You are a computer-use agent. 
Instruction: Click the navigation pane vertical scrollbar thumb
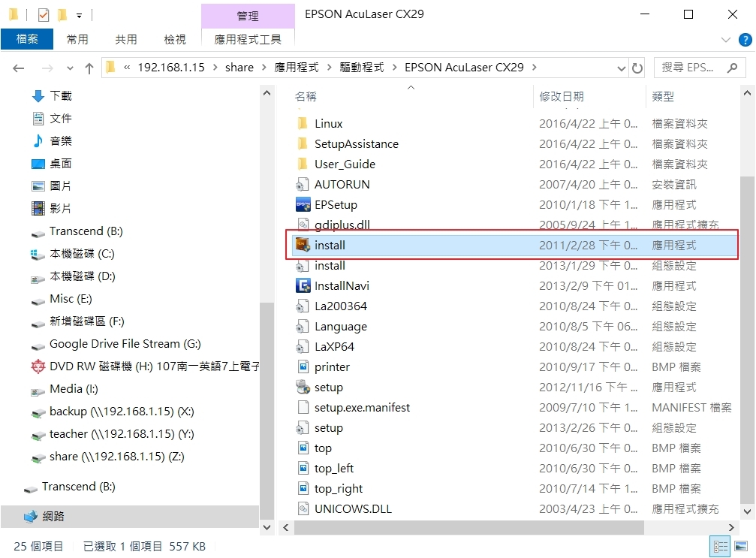[267, 410]
